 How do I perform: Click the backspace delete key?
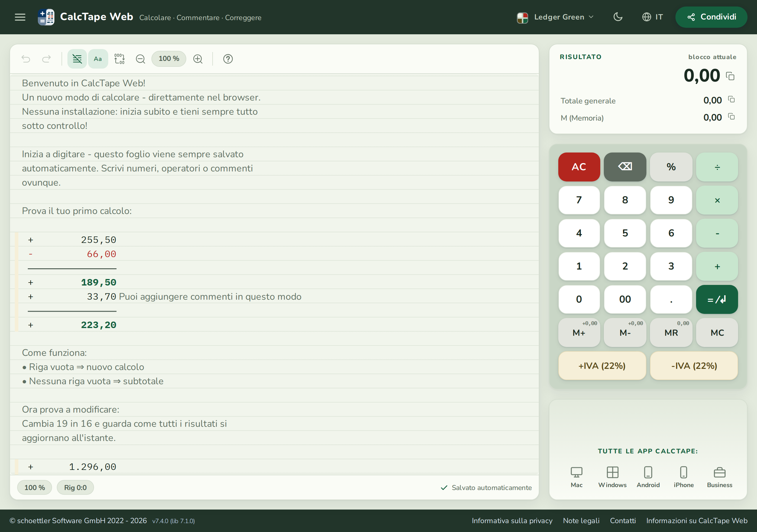[625, 167]
